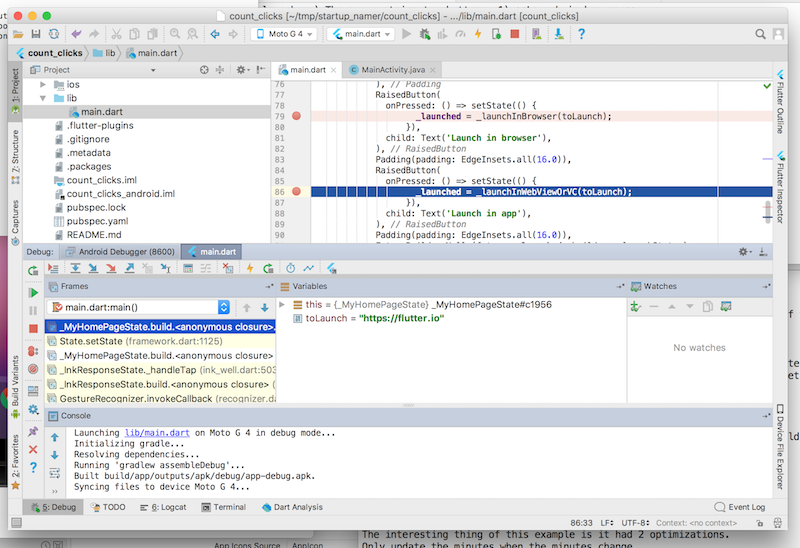The width and height of the screenshot is (800, 548).
Task: Click the Undo arrow in the toolbar
Action: coord(77,34)
